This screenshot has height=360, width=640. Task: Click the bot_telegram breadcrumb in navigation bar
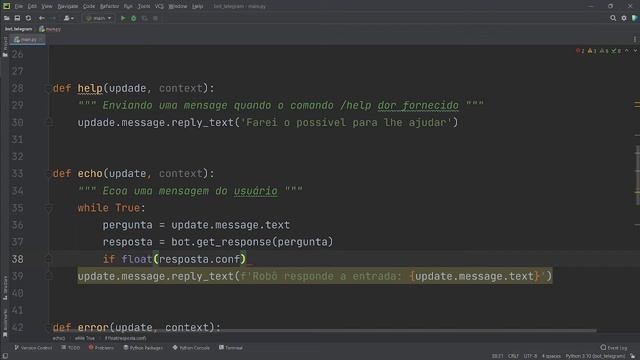(18, 29)
